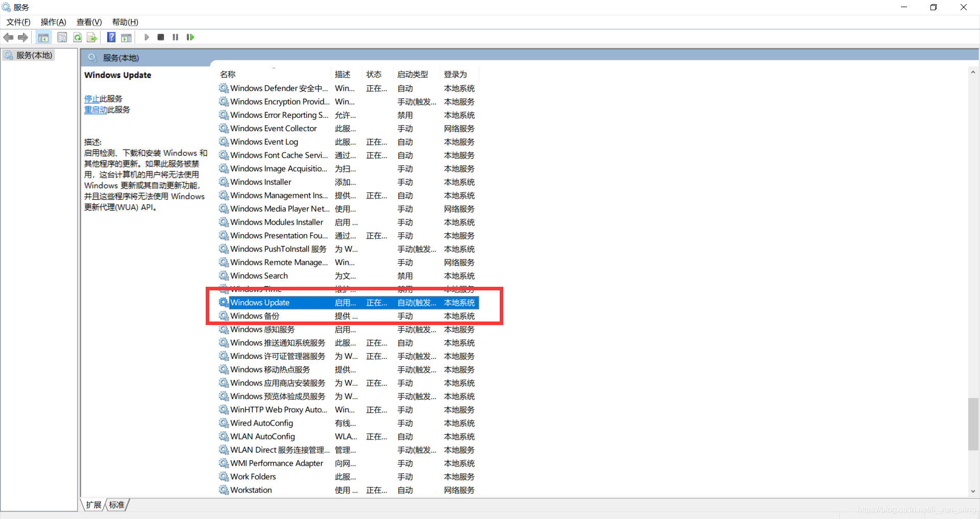This screenshot has width=980, height=519.
Task: Restart service with toolbar restart icon
Action: coord(190,37)
